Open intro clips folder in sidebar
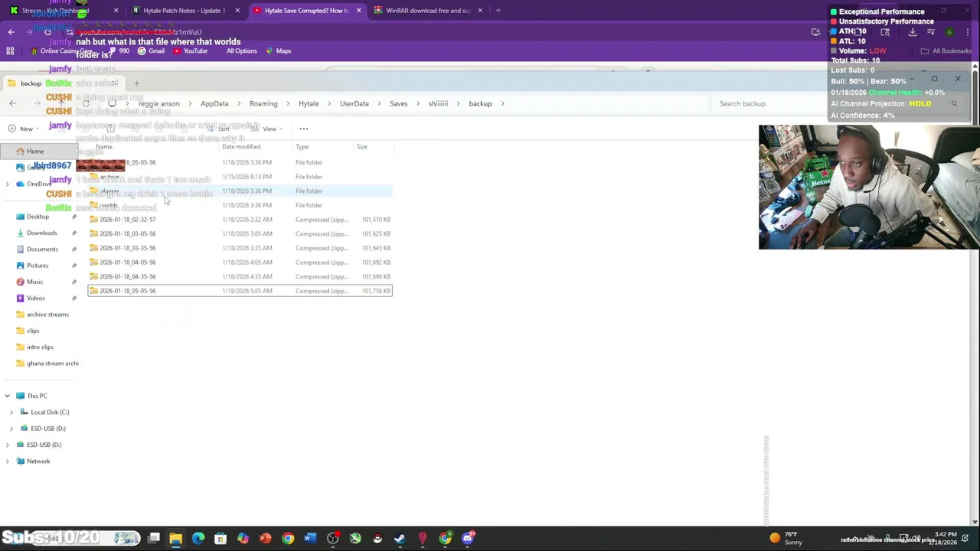 tap(40, 347)
